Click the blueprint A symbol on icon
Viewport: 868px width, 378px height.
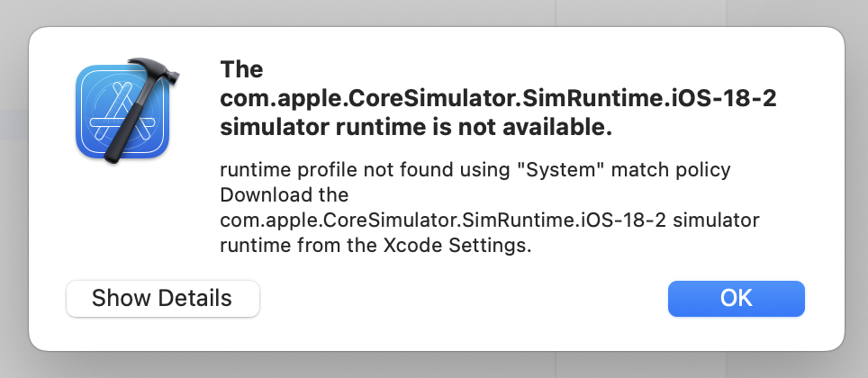tap(121, 112)
